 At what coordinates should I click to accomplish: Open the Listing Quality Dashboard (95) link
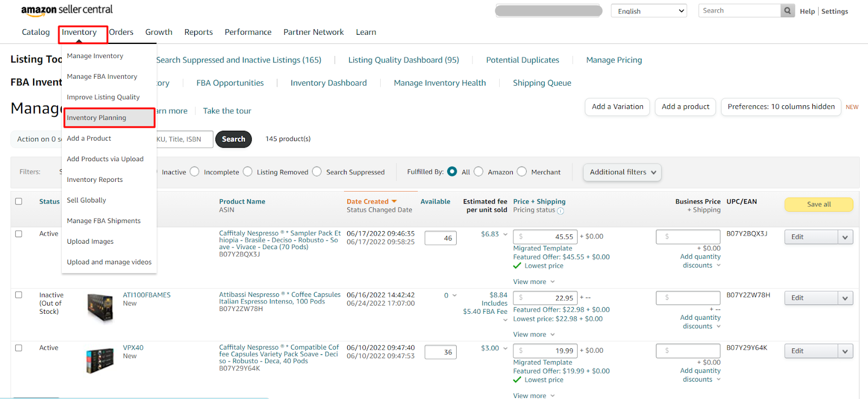(404, 60)
